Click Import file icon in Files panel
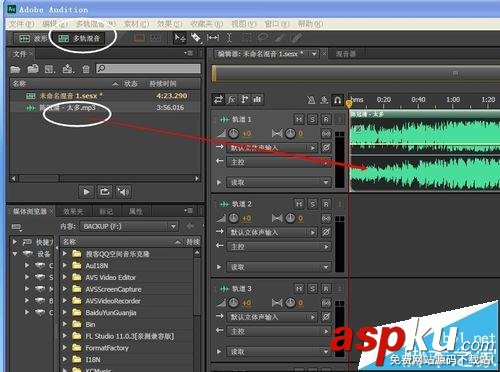Viewport: 500px width, 372px height. pos(33,69)
